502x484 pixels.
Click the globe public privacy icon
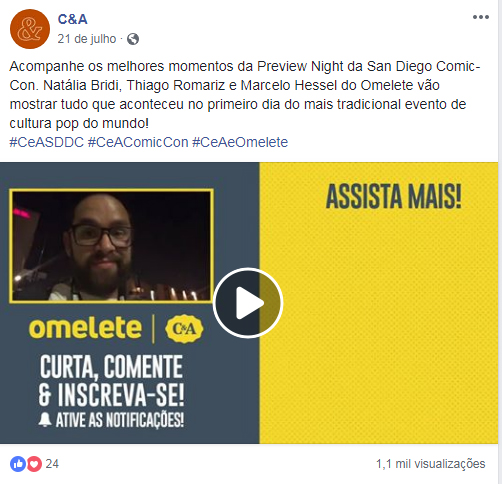point(133,39)
